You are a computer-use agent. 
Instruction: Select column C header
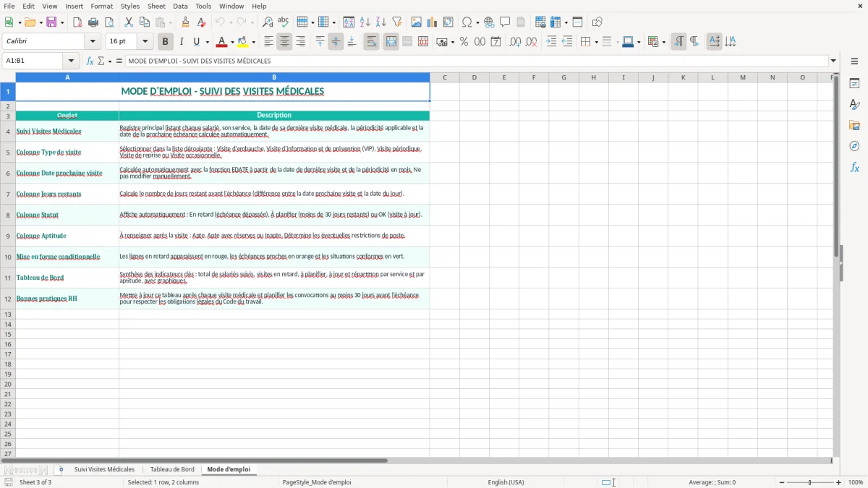pos(445,77)
